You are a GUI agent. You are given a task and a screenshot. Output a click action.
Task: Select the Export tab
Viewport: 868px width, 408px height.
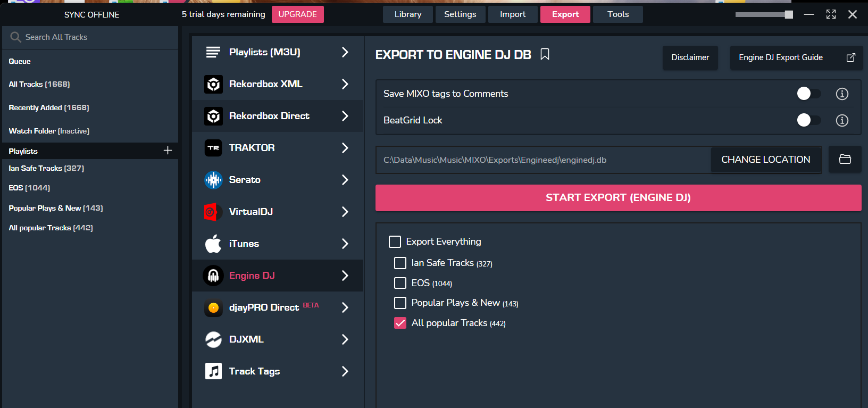tap(565, 14)
